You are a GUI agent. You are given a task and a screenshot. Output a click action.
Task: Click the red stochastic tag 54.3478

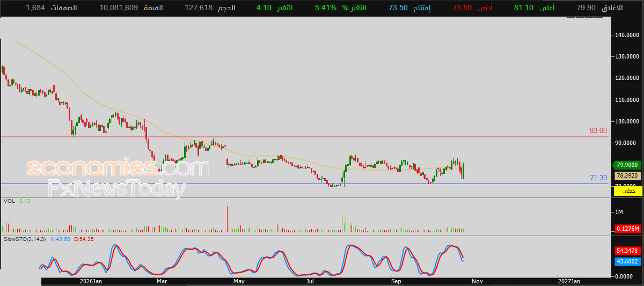pyautogui.click(x=627, y=251)
